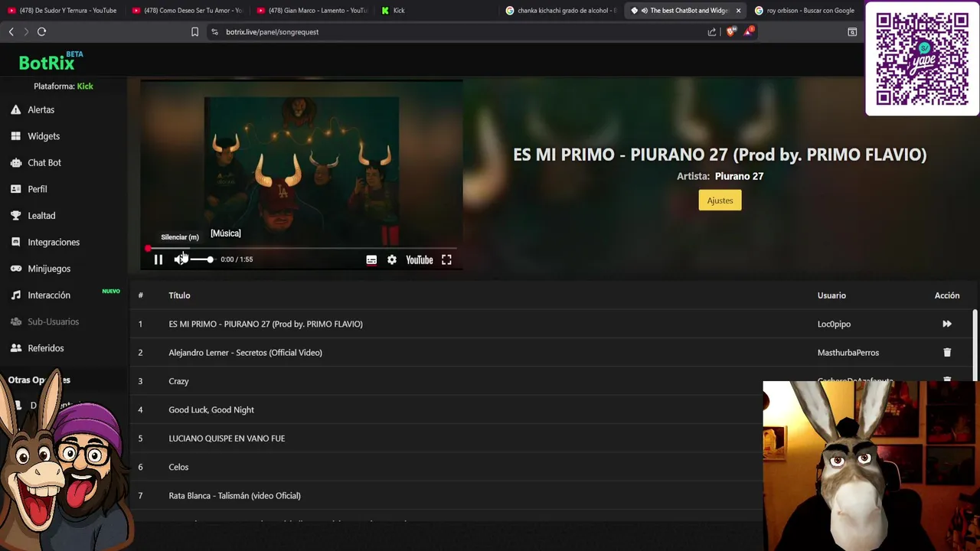Image resolution: width=980 pixels, height=551 pixels.
Task: Click the Alertas warning icon
Action: (15, 109)
